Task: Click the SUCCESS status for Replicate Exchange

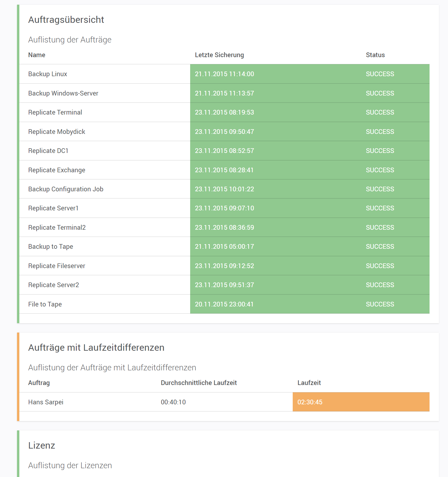Action: (380, 170)
